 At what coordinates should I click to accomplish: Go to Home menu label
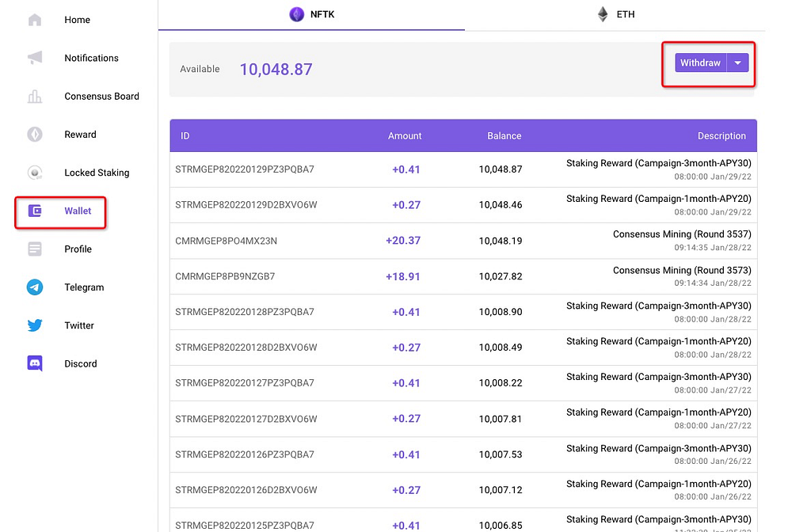pyautogui.click(x=77, y=20)
